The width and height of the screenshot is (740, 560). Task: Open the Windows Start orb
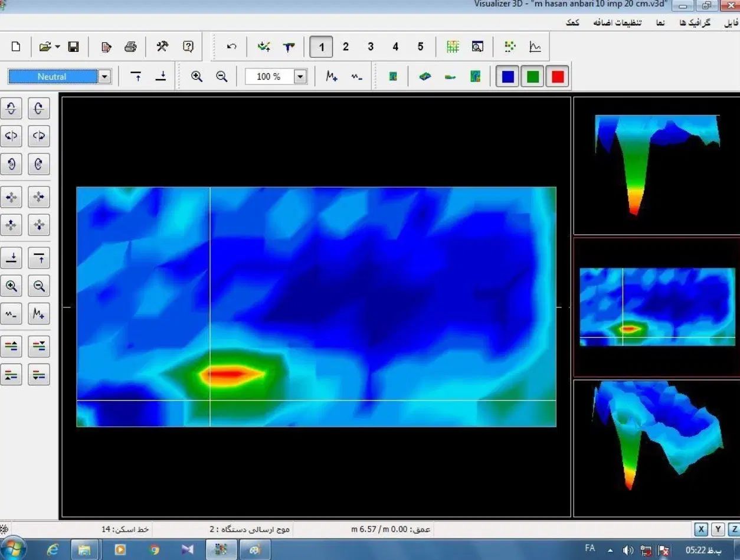point(13,549)
